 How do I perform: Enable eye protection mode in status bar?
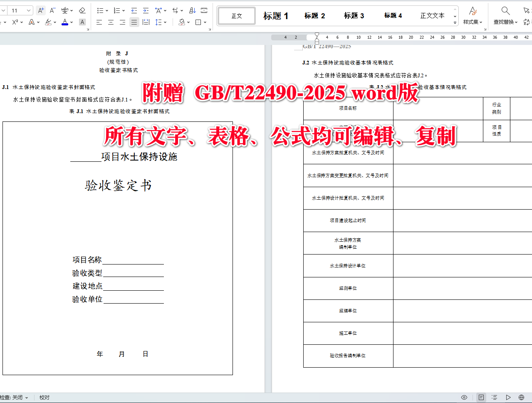click(464, 397)
